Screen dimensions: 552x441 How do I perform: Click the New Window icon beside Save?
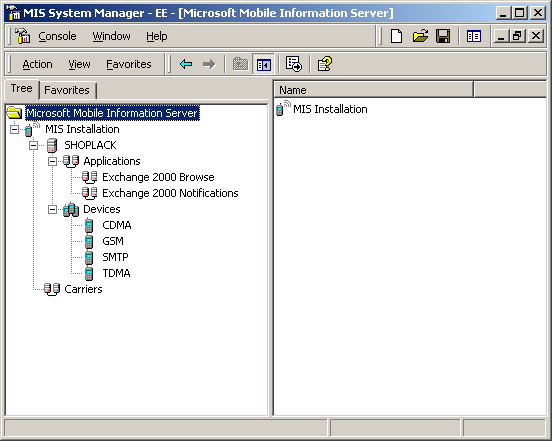coord(473,36)
